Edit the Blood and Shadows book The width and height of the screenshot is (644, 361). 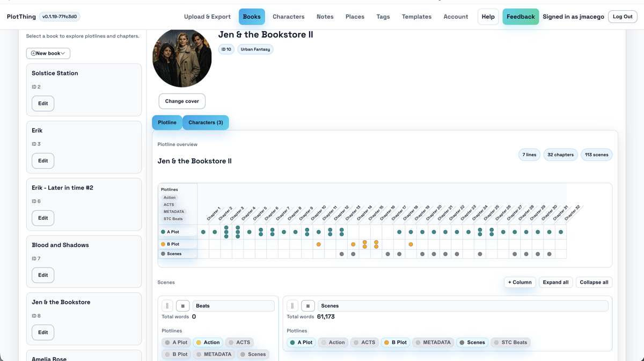pos(43,275)
